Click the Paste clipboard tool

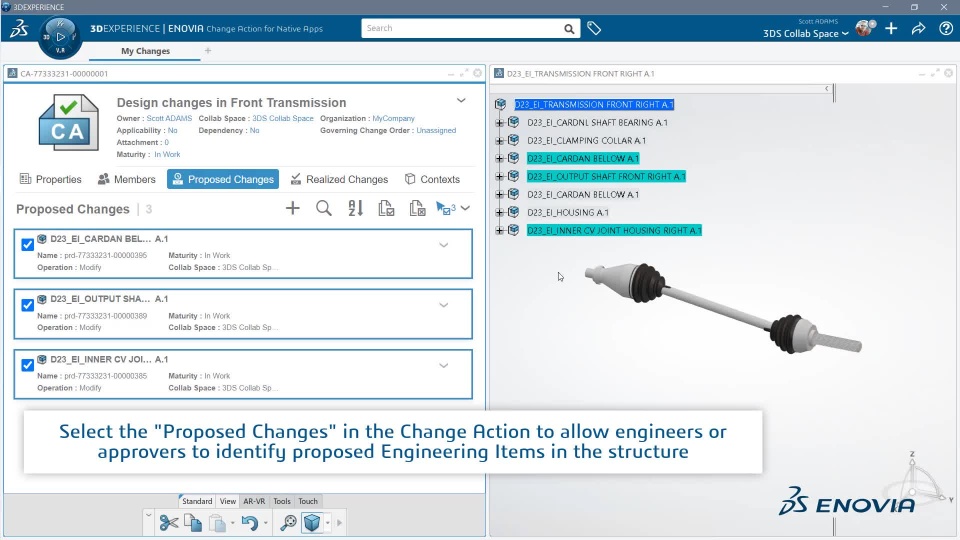(217, 523)
